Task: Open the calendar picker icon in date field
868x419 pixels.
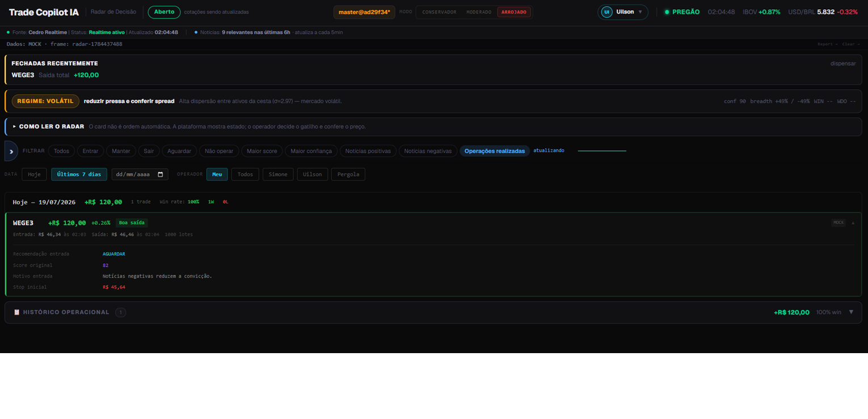Action: (x=161, y=174)
